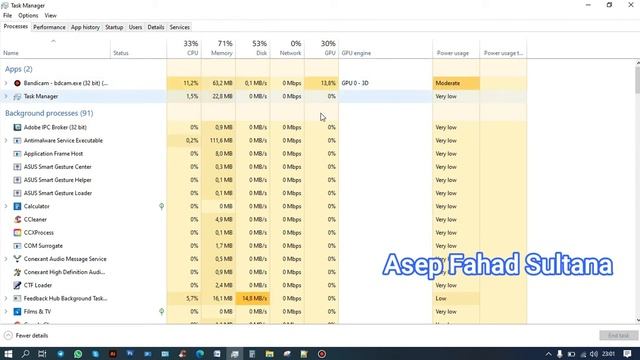Open Adobe Illustrator from the taskbar

click(x=113, y=354)
